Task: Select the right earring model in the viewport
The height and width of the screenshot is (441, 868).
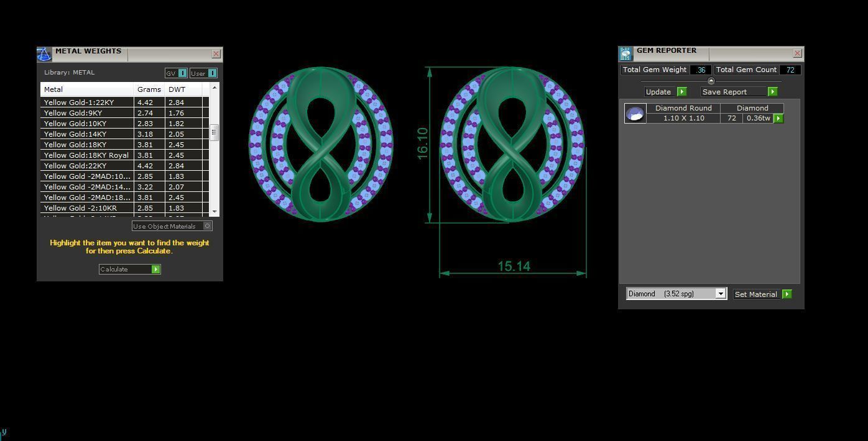Action: pos(512,143)
